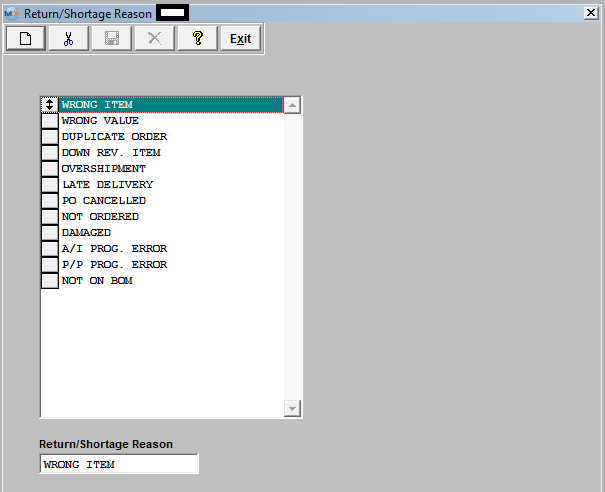Click the New record page icon
Image resolution: width=605 pixels, height=492 pixels.
click(26, 38)
